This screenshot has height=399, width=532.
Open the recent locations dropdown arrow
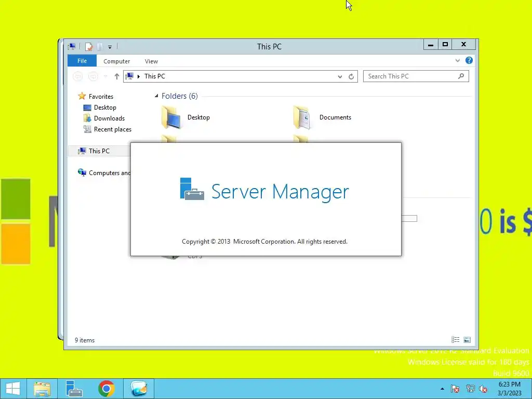click(105, 77)
